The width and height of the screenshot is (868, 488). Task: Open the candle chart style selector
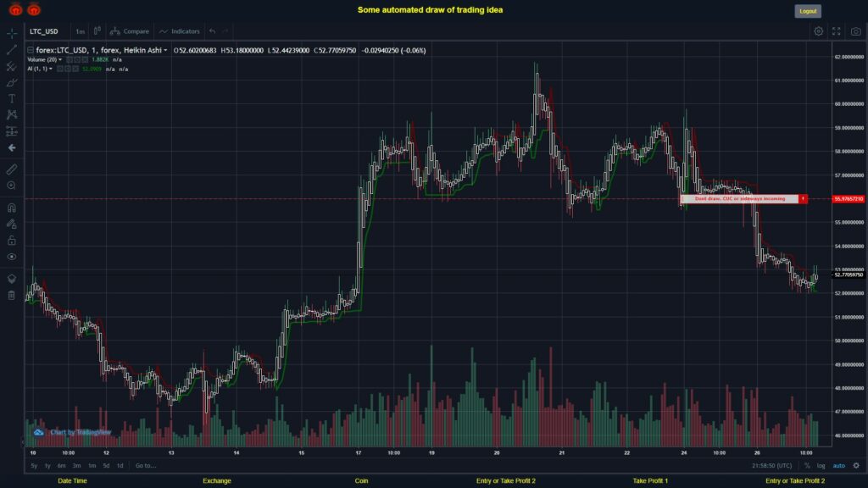[97, 31]
